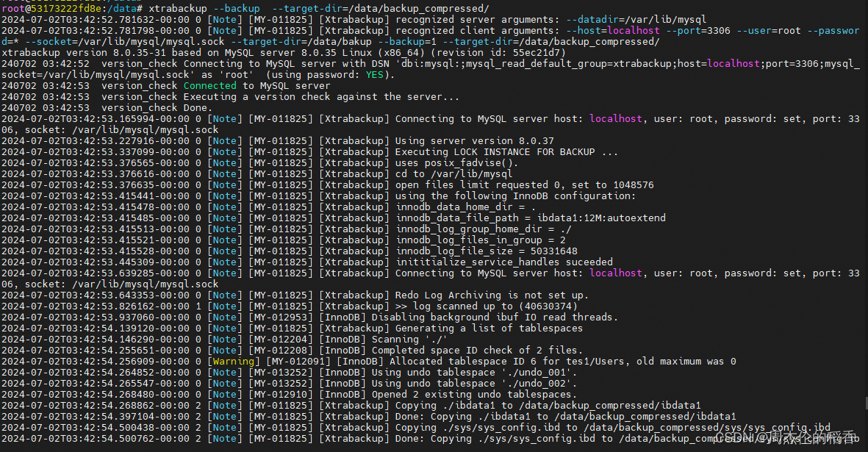Screen dimensions: 868x452
Task: Click 'Done: Copying ./ibdata1' message
Action: 463,418
